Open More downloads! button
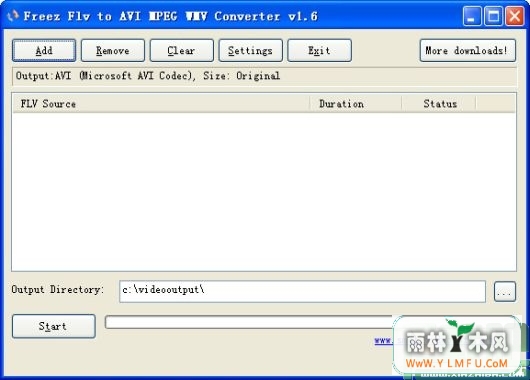530x380 pixels. pos(468,50)
